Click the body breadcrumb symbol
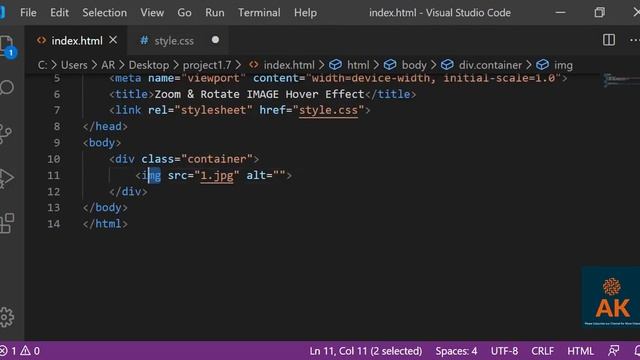 click(414, 65)
